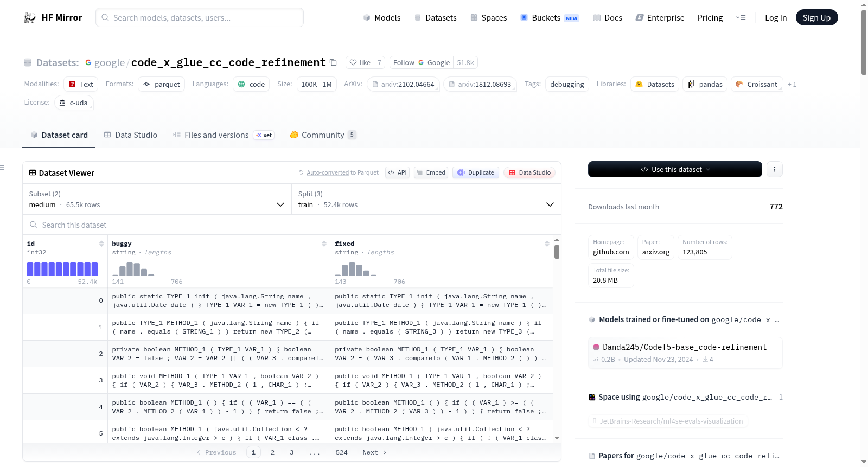Focus the Search models, datasets, users field

(x=200, y=18)
